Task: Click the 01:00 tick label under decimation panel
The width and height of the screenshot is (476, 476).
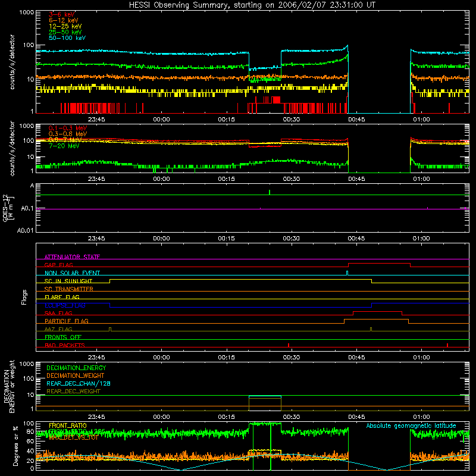Action: click(x=421, y=417)
